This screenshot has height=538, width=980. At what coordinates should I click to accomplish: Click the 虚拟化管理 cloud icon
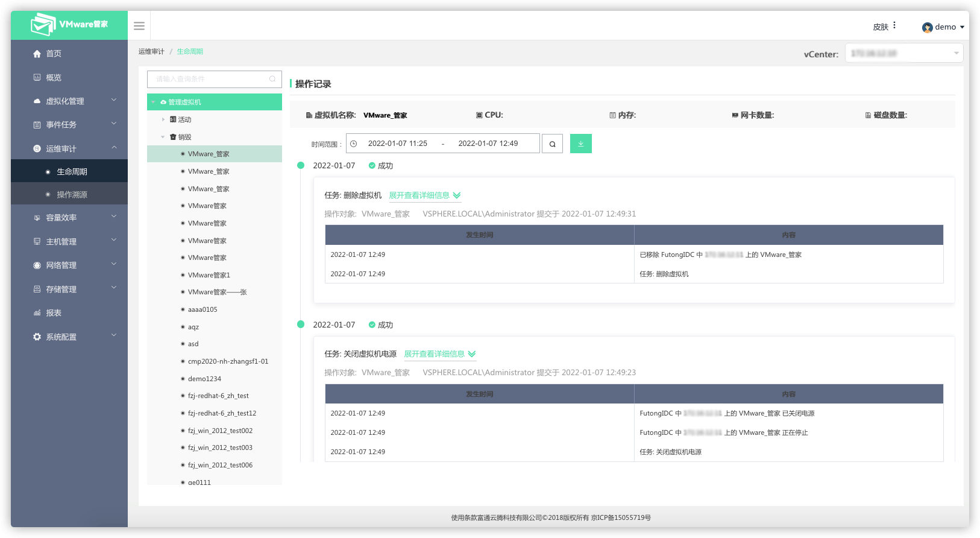tap(37, 101)
